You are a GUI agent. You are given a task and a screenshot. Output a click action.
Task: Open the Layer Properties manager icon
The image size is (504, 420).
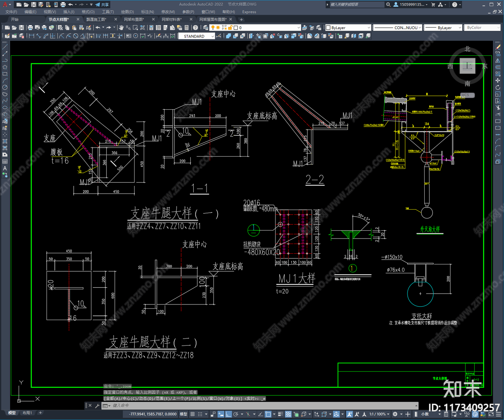(206, 28)
